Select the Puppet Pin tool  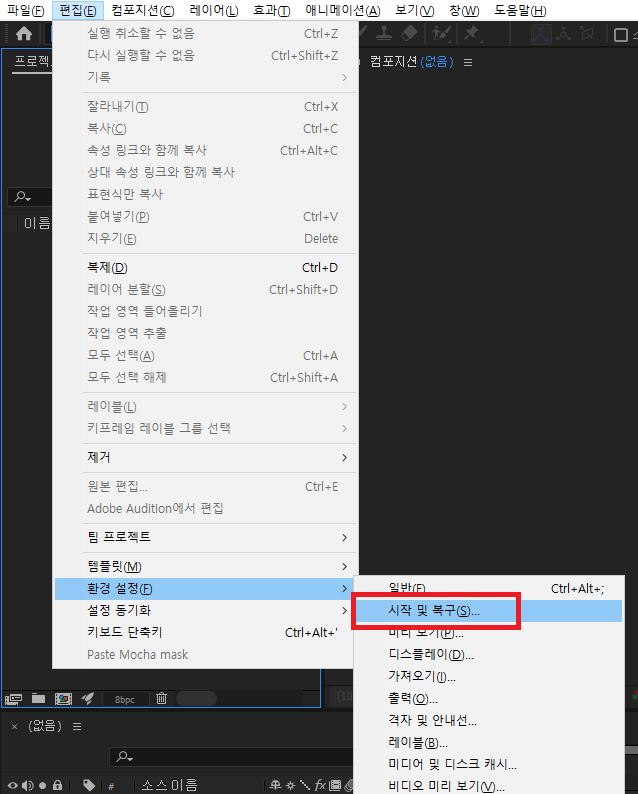click(x=471, y=33)
